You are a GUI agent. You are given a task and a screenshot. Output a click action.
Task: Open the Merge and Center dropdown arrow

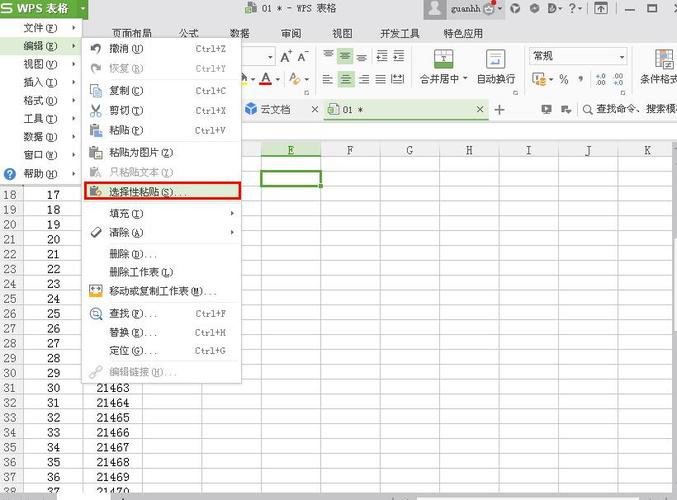tap(465, 79)
